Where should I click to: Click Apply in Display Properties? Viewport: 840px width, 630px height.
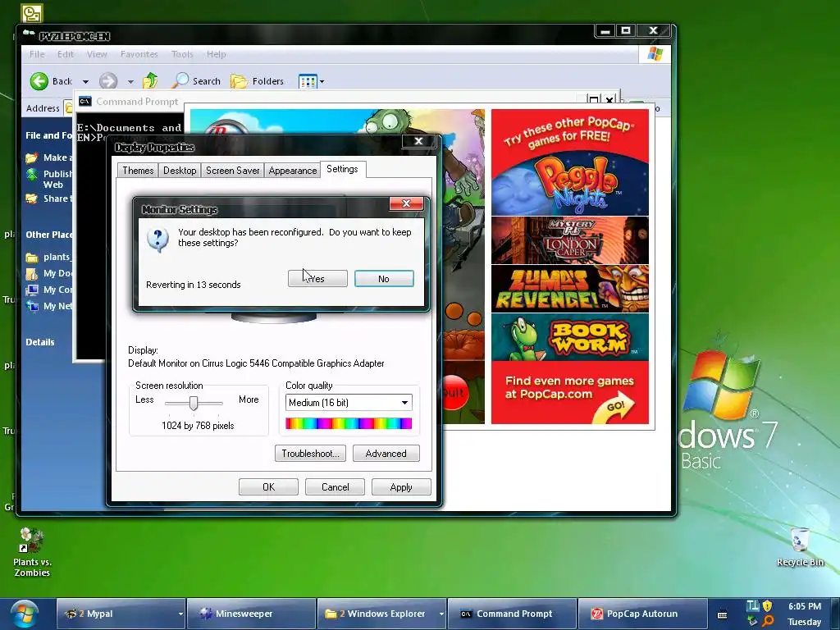[x=401, y=487]
